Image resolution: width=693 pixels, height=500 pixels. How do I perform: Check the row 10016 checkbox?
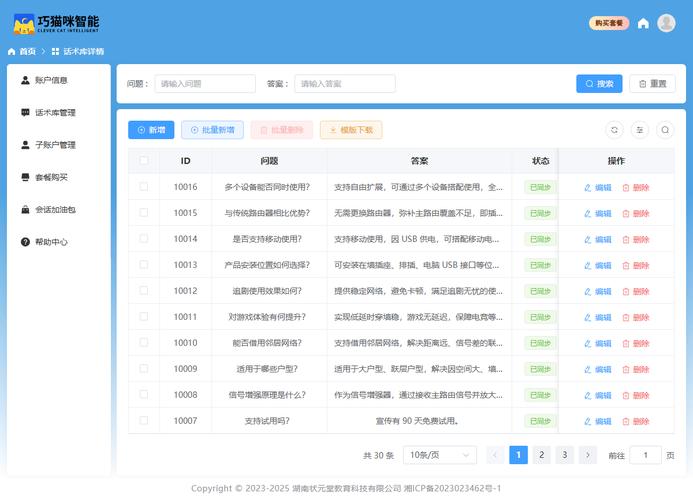144,187
